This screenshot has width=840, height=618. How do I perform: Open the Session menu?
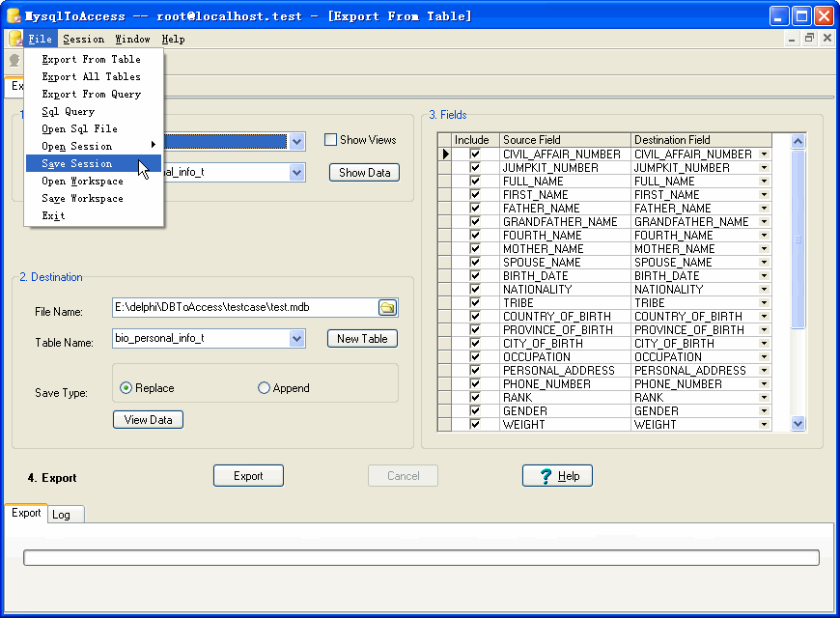click(84, 39)
